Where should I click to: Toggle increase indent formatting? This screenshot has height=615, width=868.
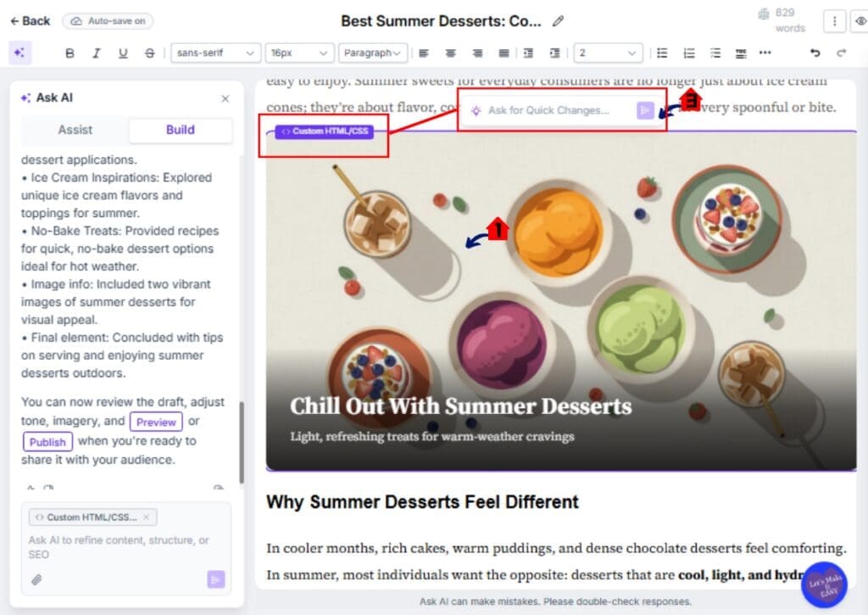click(x=554, y=53)
